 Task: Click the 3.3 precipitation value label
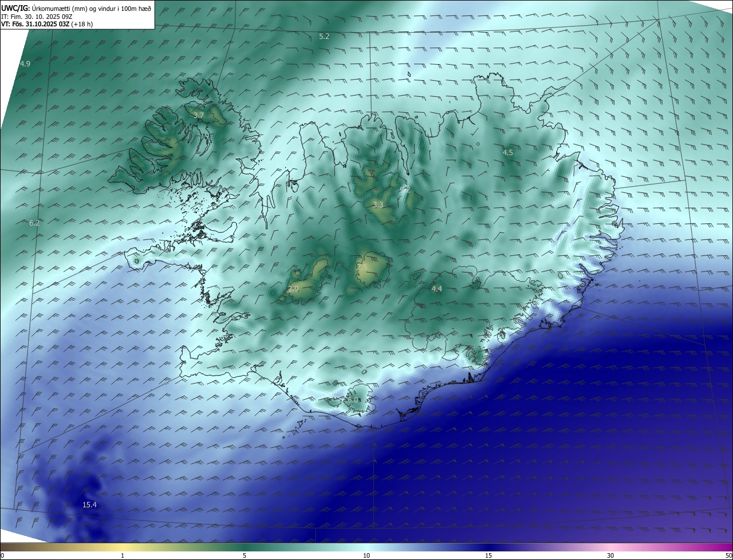pyautogui.click(x=378, y=204)
